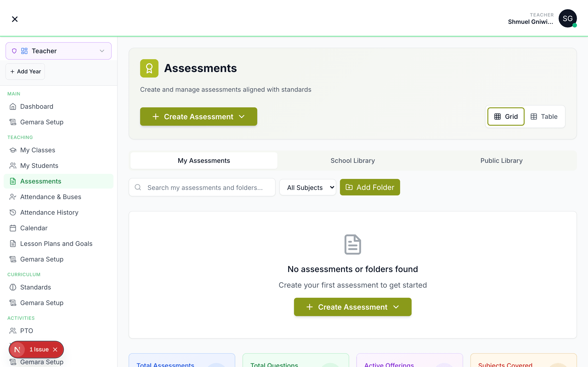
Task: Click the assessments search field
Action: pos(205,187)
